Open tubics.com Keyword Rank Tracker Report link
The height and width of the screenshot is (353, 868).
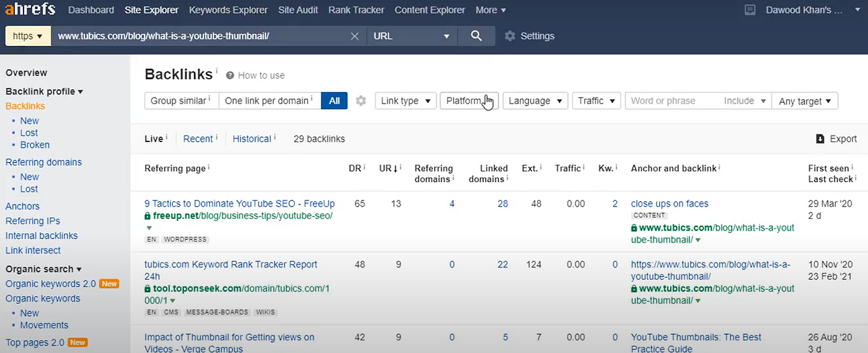pos(231,270)
